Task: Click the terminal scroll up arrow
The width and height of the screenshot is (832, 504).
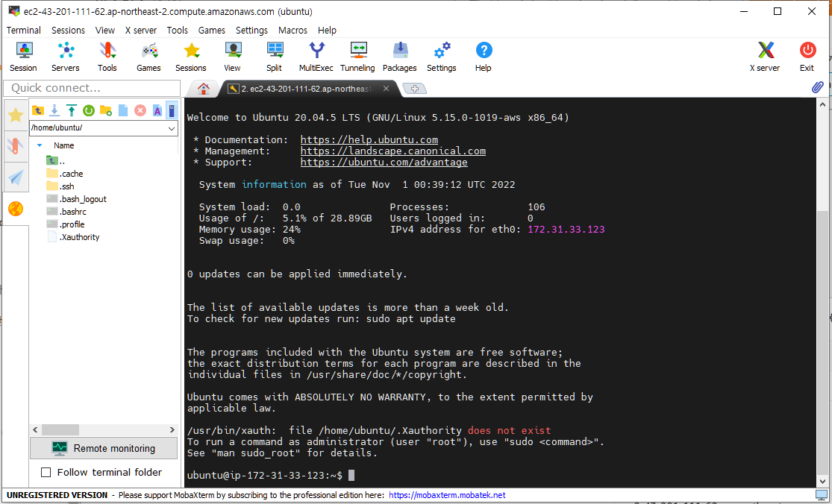Action: click(x=822, y=104)
